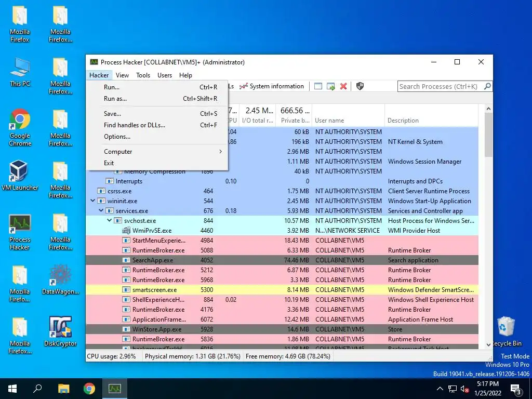532x399 pixels.
Task: Choose Exit from the Hacker menu
Action: [157, 163]
